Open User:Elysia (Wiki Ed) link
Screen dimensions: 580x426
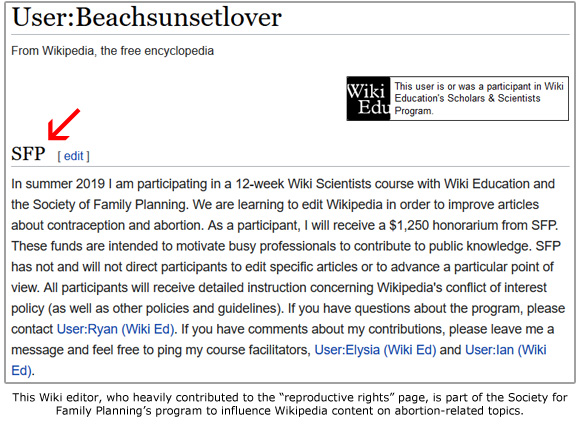[x=375, y=350]
